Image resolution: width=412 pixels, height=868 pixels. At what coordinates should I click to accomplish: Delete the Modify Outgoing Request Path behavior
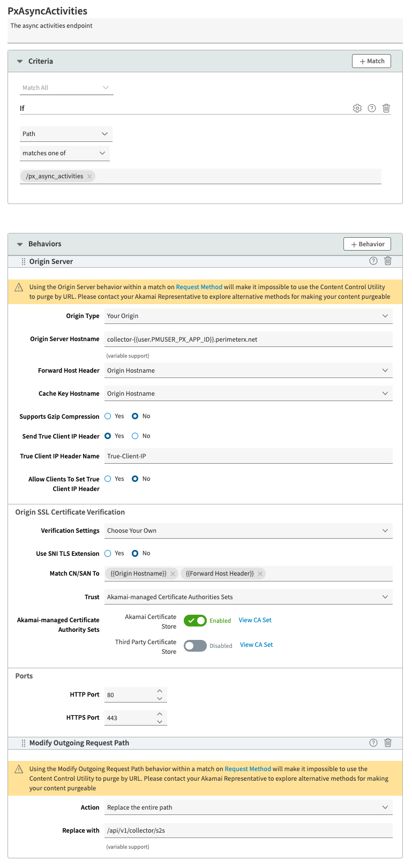388,743
